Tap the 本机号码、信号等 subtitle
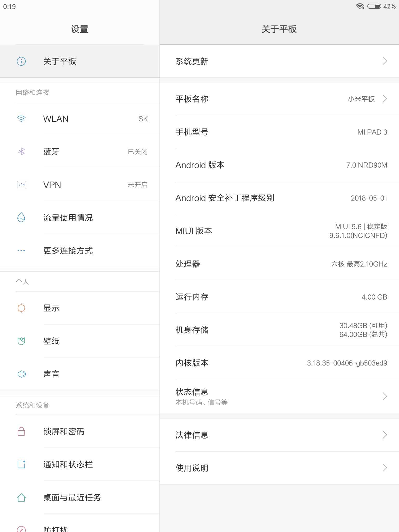Viewport: 399px width, 532px height. pos(202,402)
